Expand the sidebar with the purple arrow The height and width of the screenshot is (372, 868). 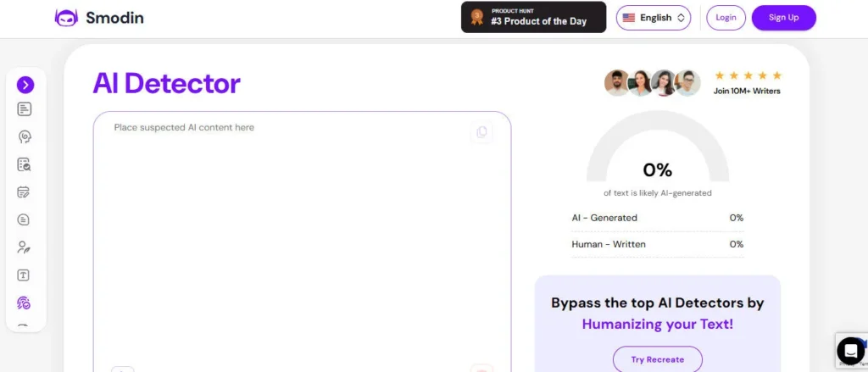pos(25,85)
